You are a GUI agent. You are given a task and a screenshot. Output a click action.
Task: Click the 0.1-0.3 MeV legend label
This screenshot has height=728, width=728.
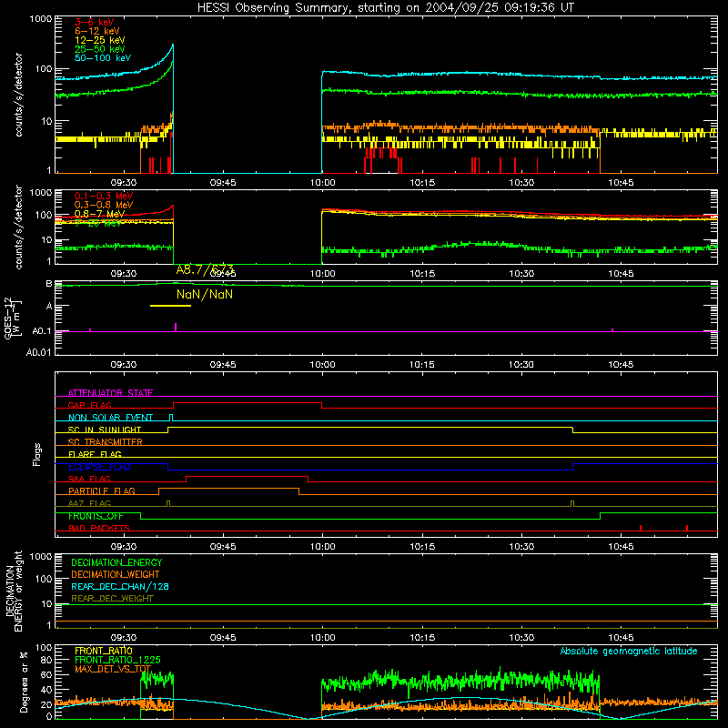coord(104,196)
